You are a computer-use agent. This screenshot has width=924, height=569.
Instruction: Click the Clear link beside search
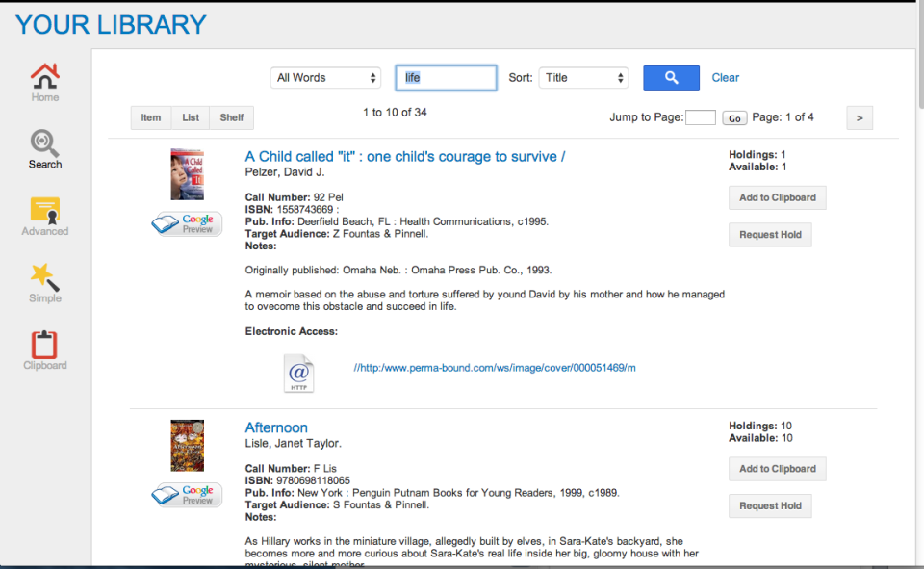[725, 77]
